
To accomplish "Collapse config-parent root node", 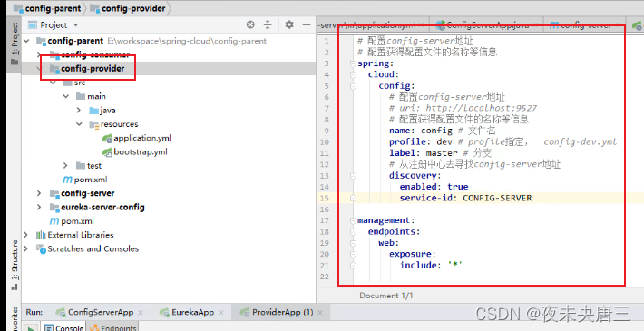I will (x=26, y=41).
